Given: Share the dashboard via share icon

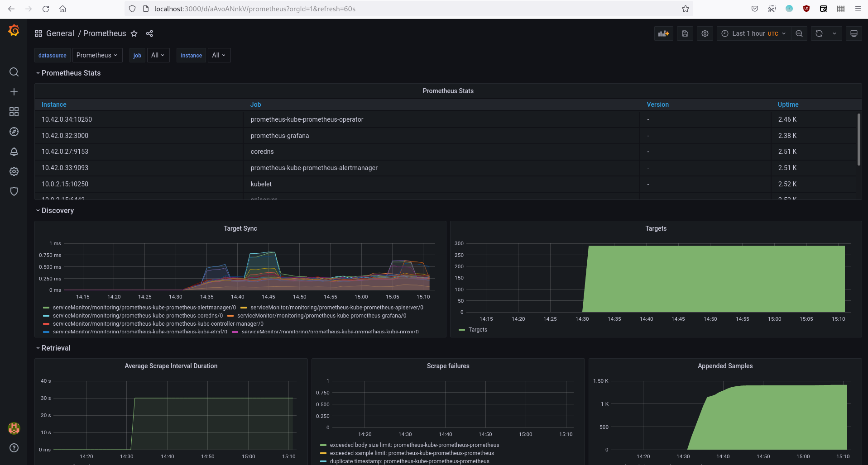Looking at the screenshot, I should click(149, 33).
